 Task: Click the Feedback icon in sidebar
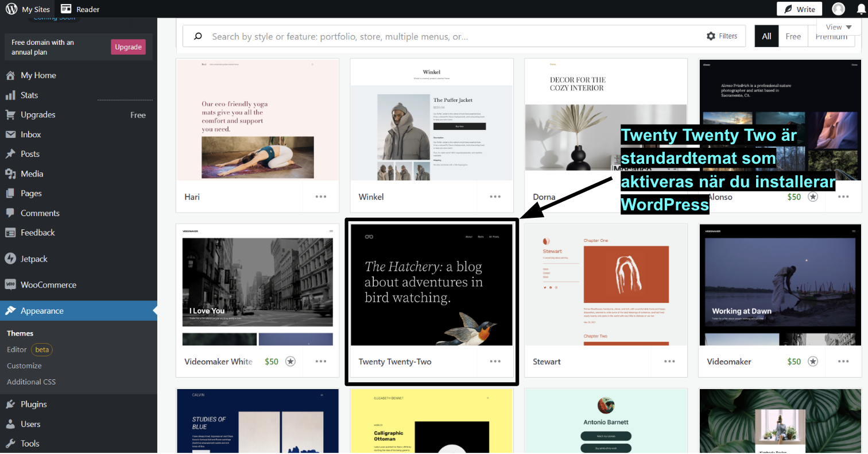tap(10, 233)
